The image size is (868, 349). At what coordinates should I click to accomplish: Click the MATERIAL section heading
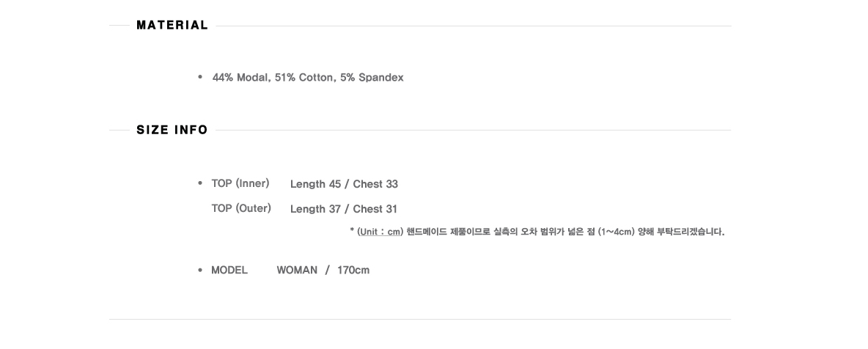172,25
